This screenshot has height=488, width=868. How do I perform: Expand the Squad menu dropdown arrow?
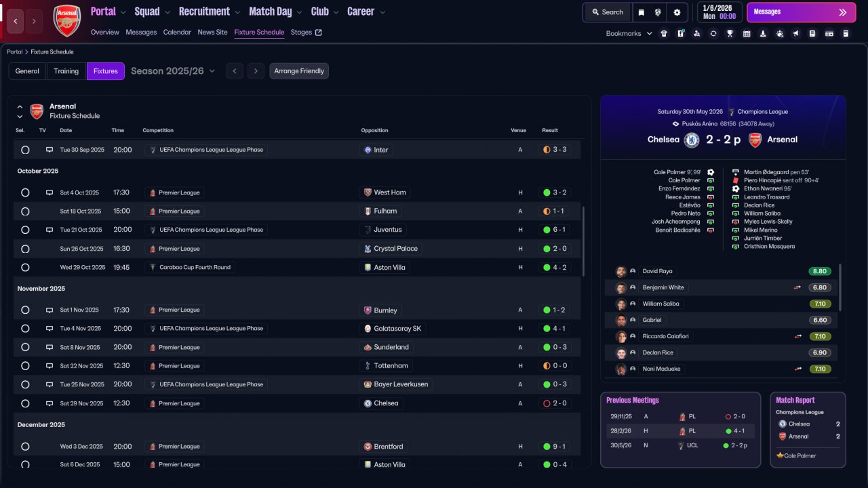[167, 12]
